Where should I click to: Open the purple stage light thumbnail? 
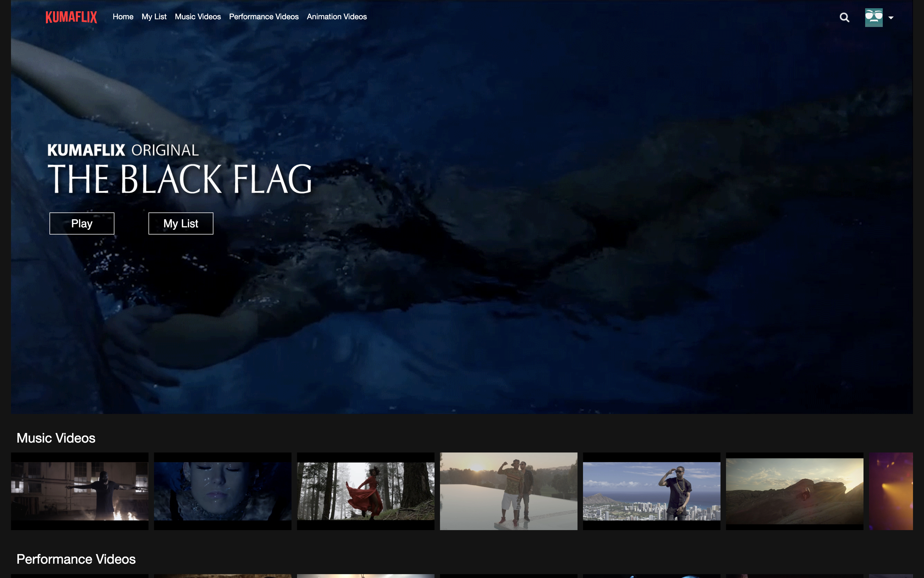pyautogui.click(x=891, y=491)
